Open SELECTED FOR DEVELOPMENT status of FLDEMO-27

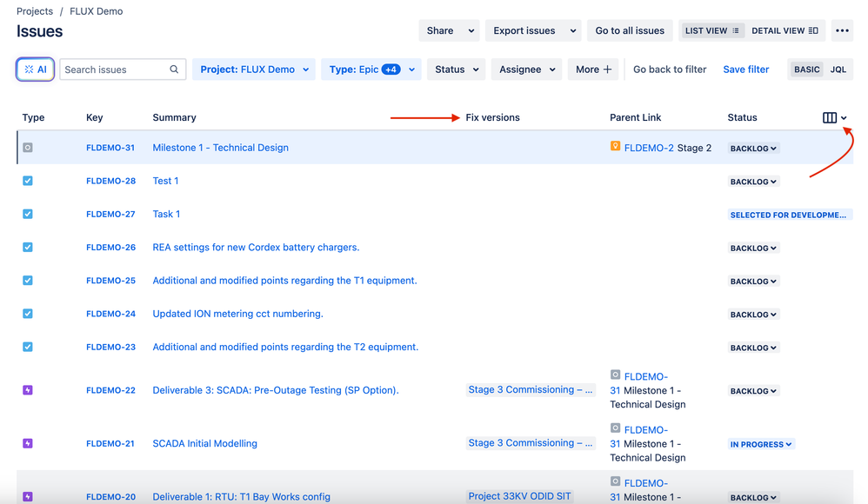[790, 215]
